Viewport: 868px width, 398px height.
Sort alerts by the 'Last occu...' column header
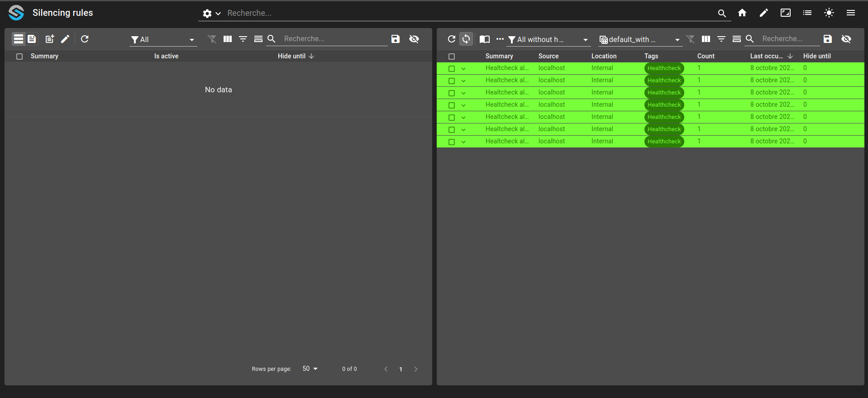pyautogui.click(x=771, y=56)
